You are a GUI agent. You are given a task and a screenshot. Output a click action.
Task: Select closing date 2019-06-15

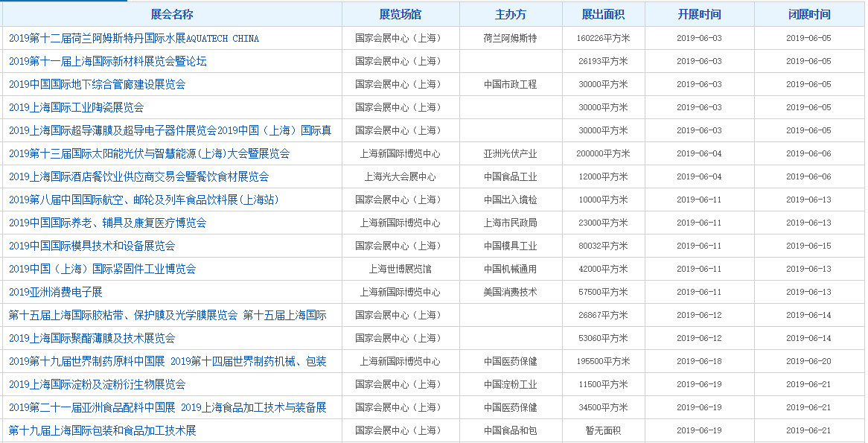tap(808, 246)
